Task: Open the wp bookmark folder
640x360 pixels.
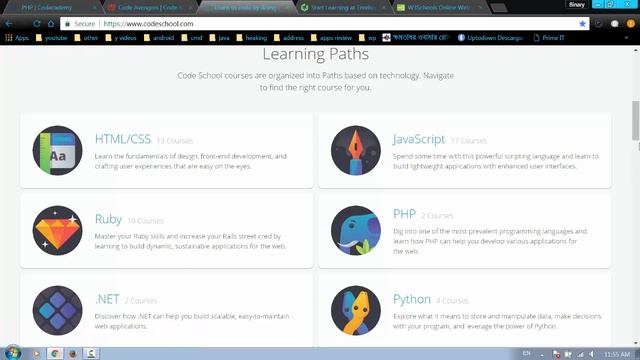Action: (x=367, y=38)
